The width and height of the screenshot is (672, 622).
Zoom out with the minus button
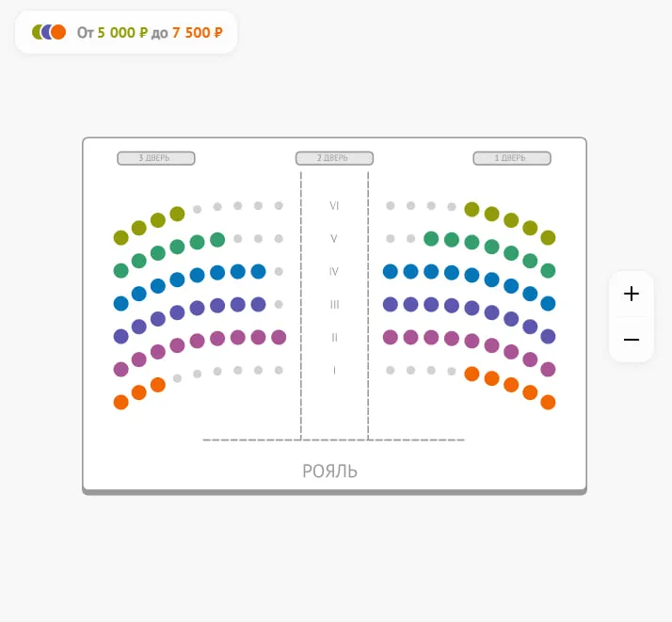pyautogui.click(x=631, y=340)
